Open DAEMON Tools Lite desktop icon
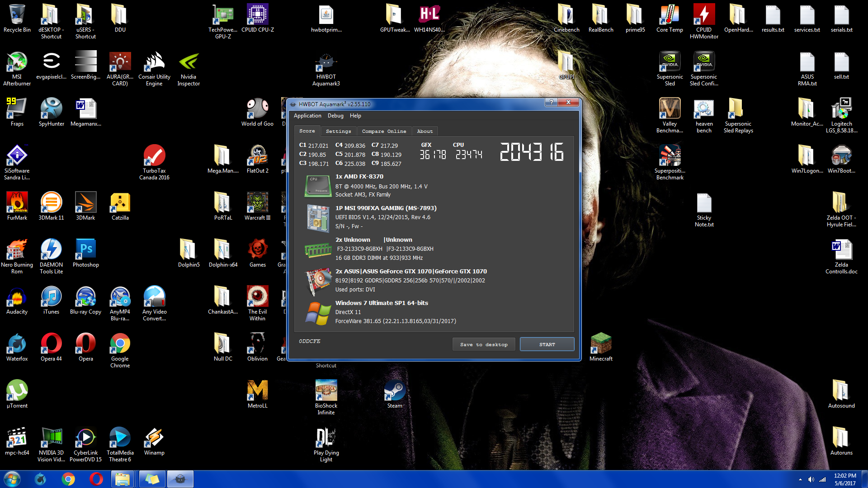Screen dimensions: 868x488 pyautogui.click(x=51, y=256)
